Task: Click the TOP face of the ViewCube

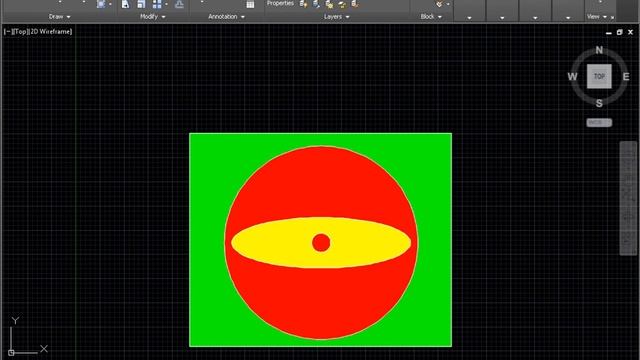Action: (x=599, y=76)
